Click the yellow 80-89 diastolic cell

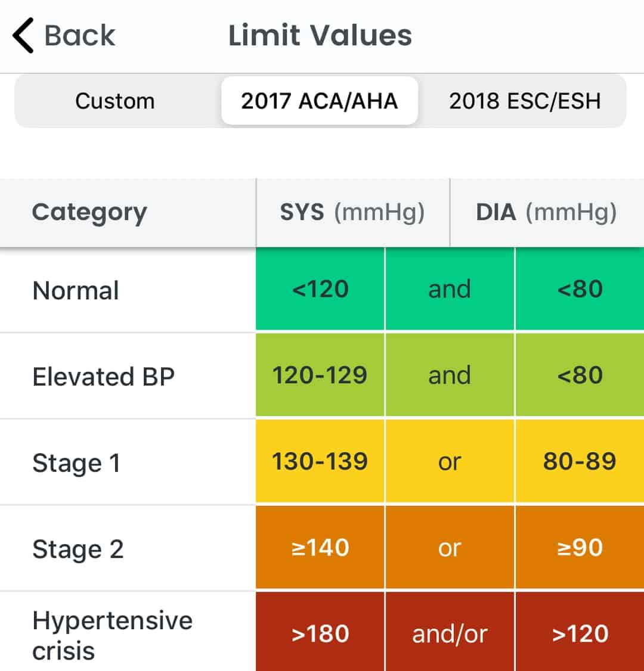tap(580, 462)
